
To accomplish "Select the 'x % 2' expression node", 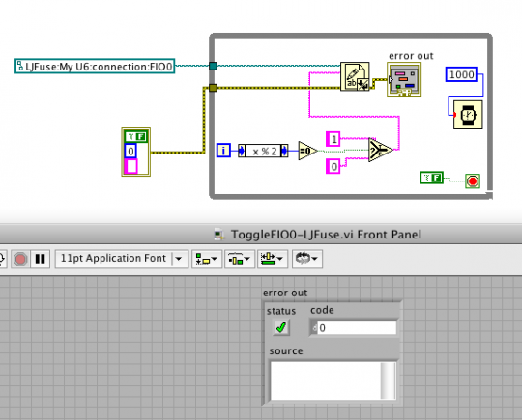I will [x=263, y=151].
